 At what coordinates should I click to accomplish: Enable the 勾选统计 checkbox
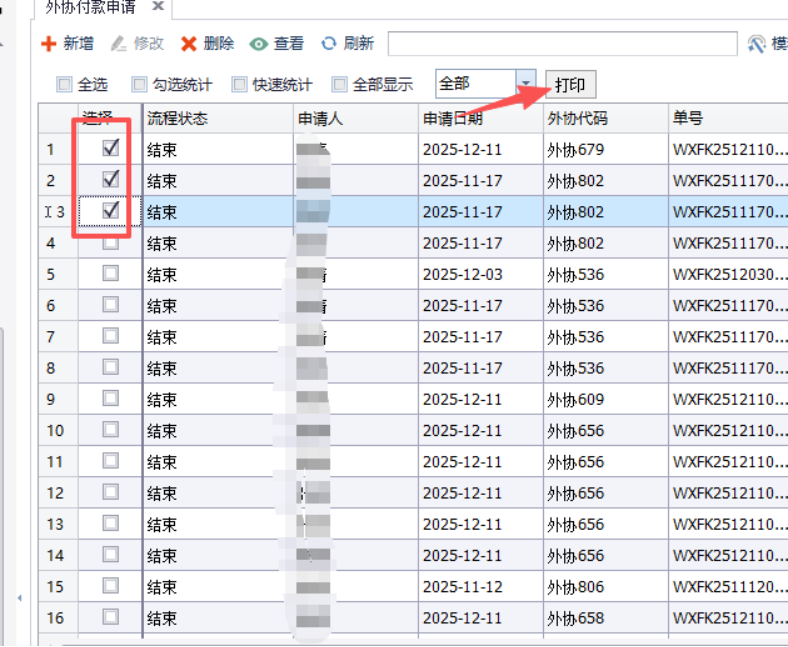pyautogui.click(x=139, y=85)
